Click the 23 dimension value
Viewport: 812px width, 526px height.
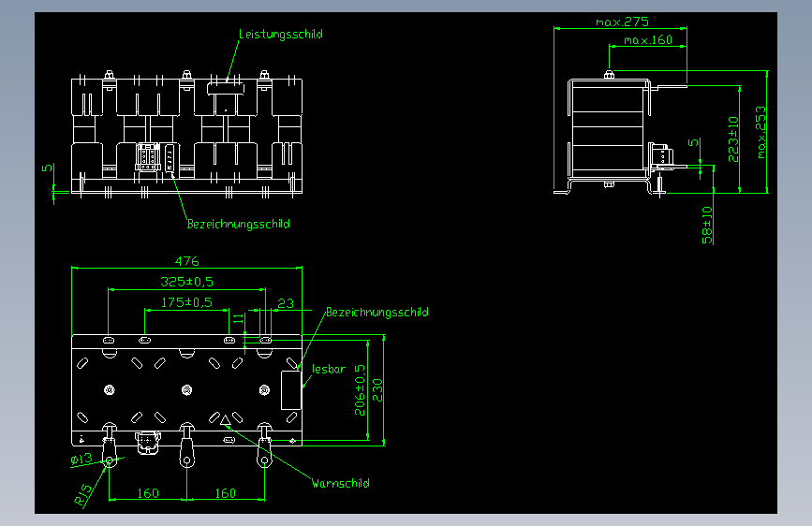pos(286,303)
